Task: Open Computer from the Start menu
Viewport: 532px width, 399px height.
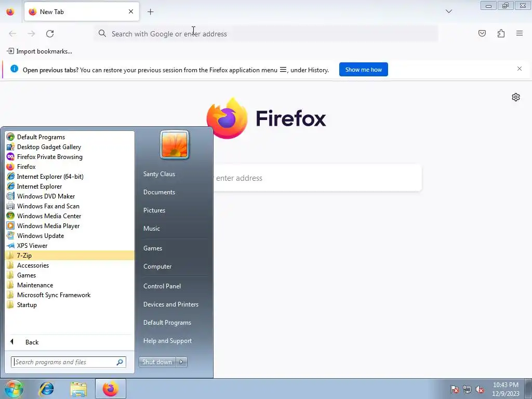Action: point(157,267)
